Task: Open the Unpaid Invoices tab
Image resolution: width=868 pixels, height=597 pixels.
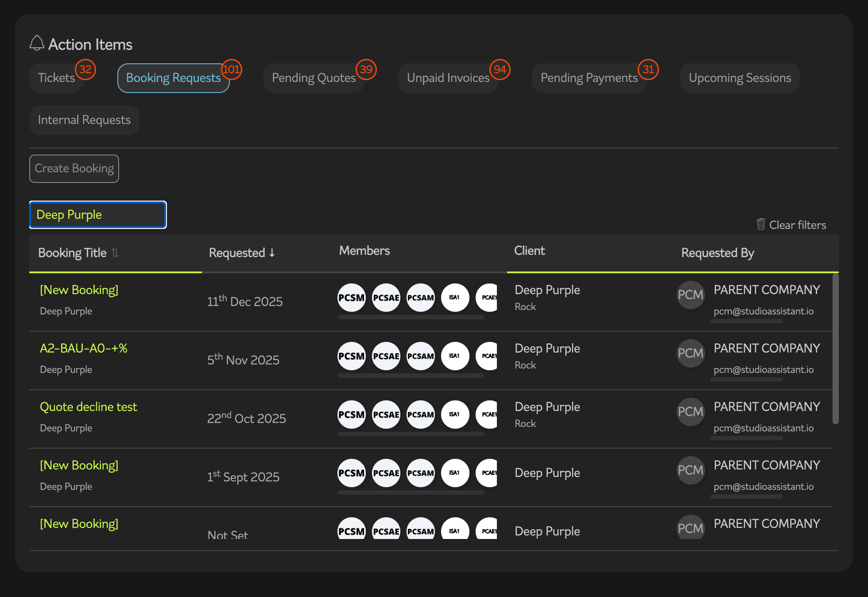Action: pyautogui.click(x=448, y=78)
